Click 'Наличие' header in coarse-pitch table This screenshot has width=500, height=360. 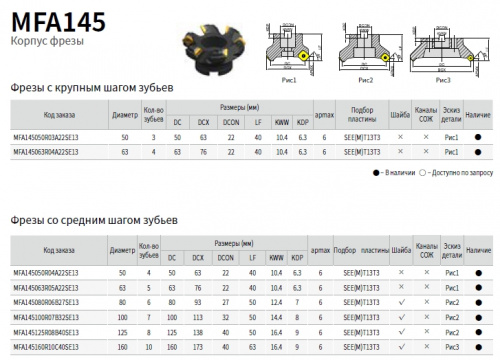[x=478, y=115]
